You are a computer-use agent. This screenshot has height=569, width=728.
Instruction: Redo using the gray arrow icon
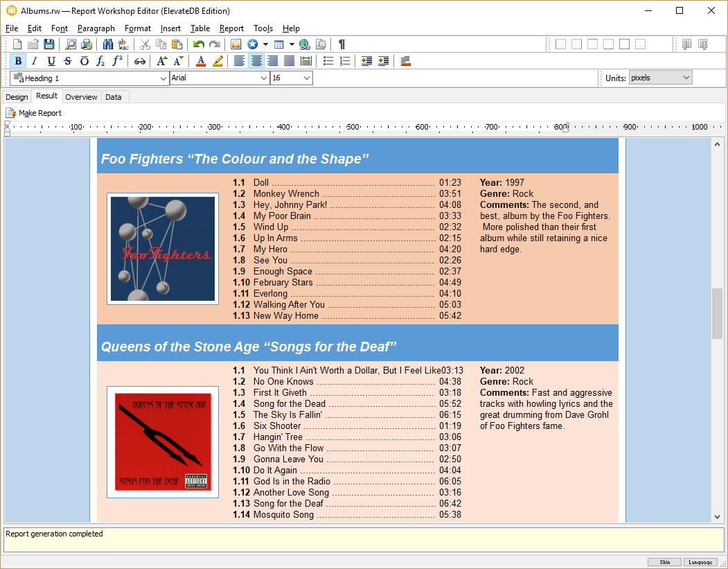coord(215,44)
